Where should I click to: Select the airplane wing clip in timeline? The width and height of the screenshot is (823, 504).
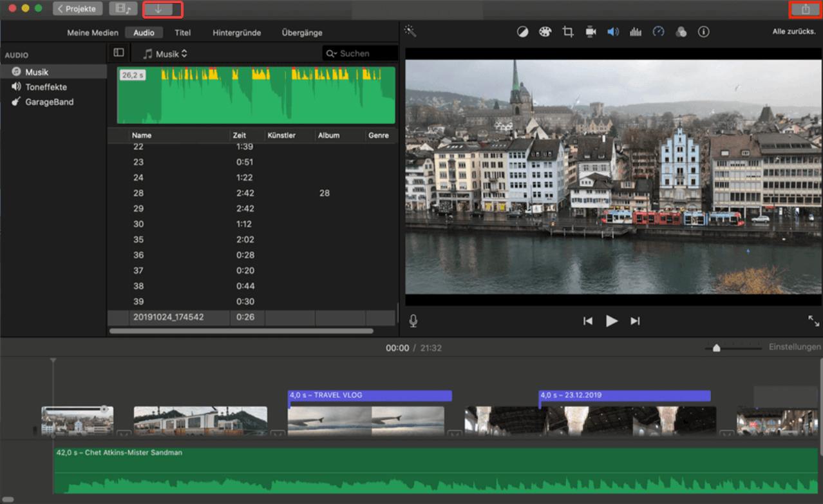[366, 420]
